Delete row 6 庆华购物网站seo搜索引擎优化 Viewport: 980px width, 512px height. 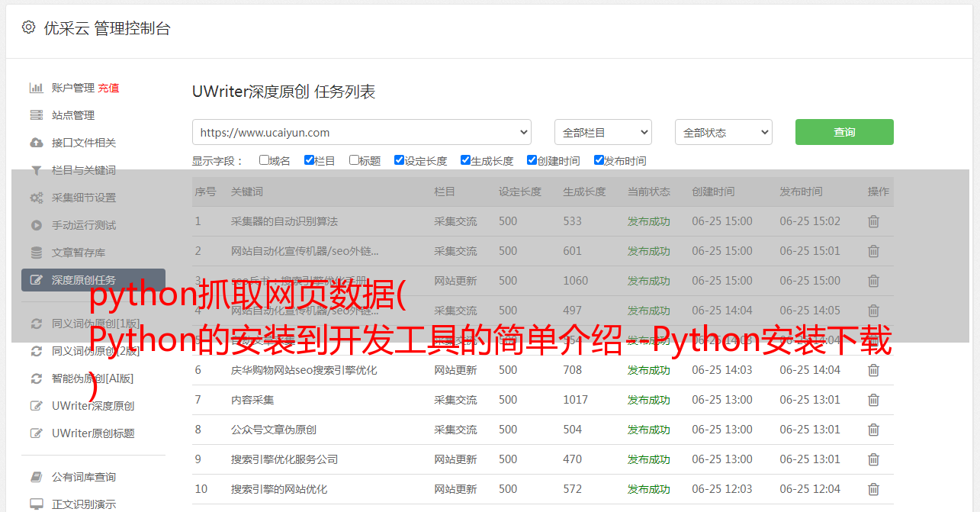coord(873,370)
